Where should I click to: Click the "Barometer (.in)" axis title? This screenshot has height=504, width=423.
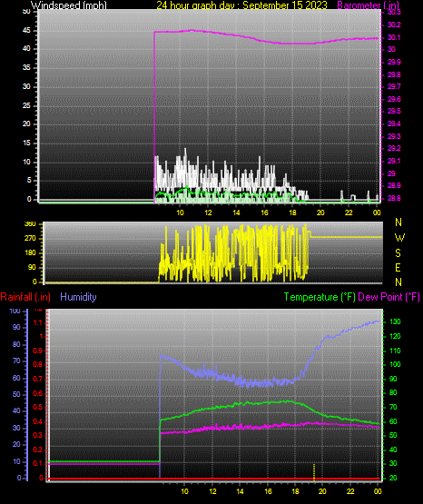(x=369, y=5)
